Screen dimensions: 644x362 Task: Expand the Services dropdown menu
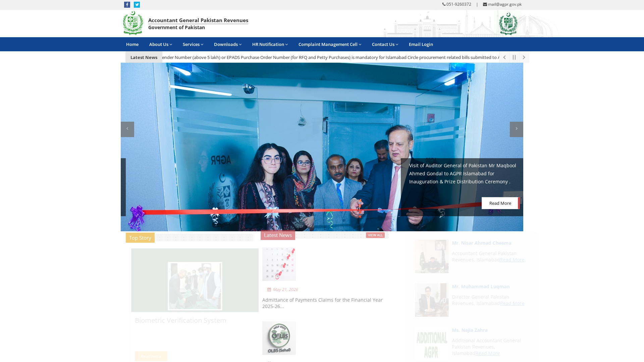tap(193, 44)
